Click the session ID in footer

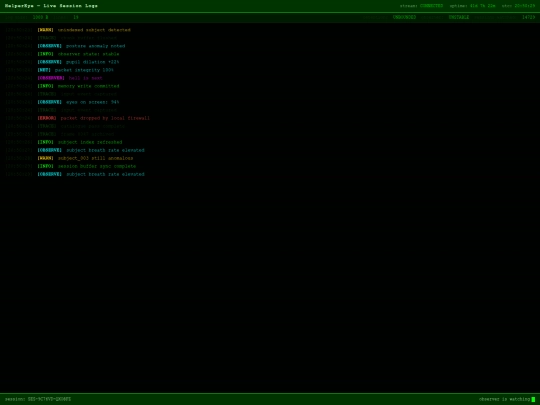click(49, 399)
